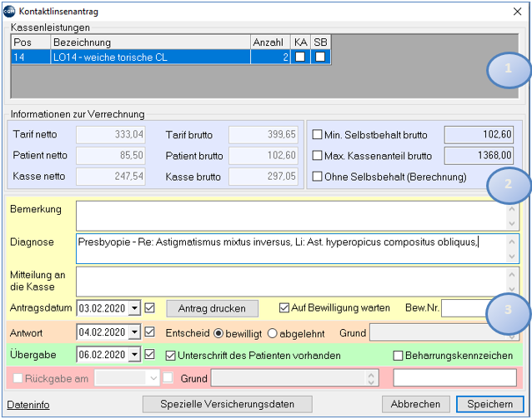Open the Übergabe date picker dropdown
This screenshot has width=532, height=419.
click(135, 355)
